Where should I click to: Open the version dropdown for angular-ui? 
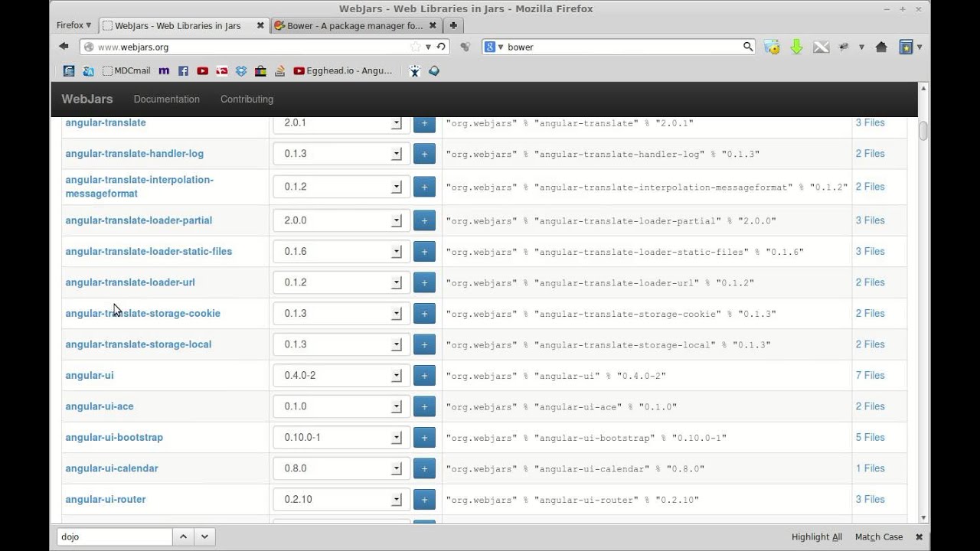pos(341,375)
